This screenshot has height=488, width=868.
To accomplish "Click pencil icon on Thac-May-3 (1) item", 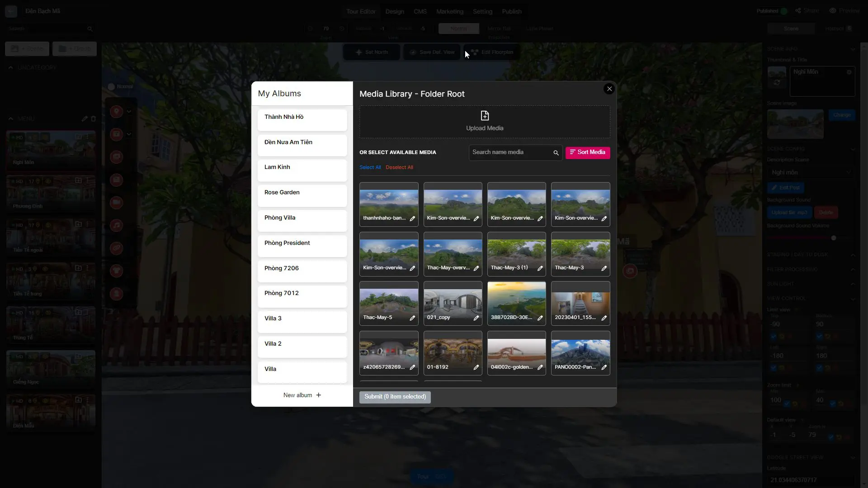I will pyautogui.click(x=540, y=268).
